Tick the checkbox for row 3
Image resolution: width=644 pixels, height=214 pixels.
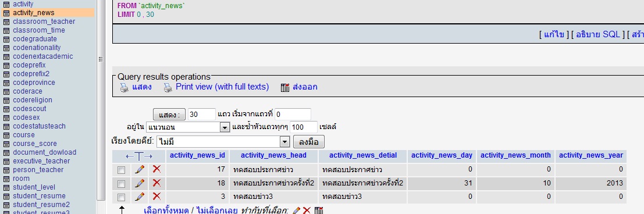pos(121,197)
